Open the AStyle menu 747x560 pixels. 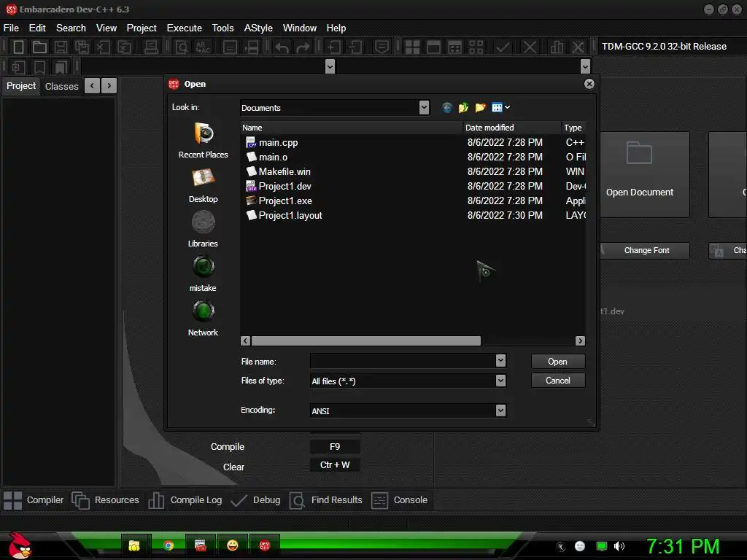point(258,28)
